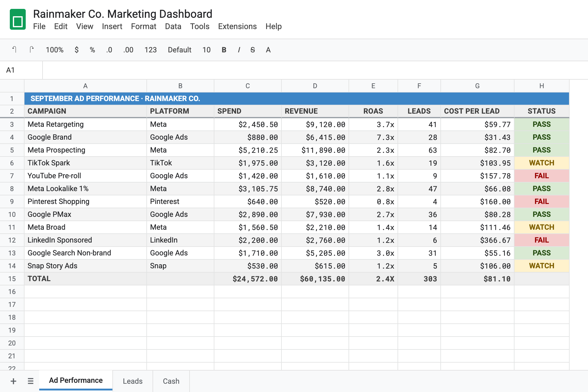The height and width of the screenshot is (392, 588).
Task: Click the A1 name box
Action: click(x=21, y=70)
